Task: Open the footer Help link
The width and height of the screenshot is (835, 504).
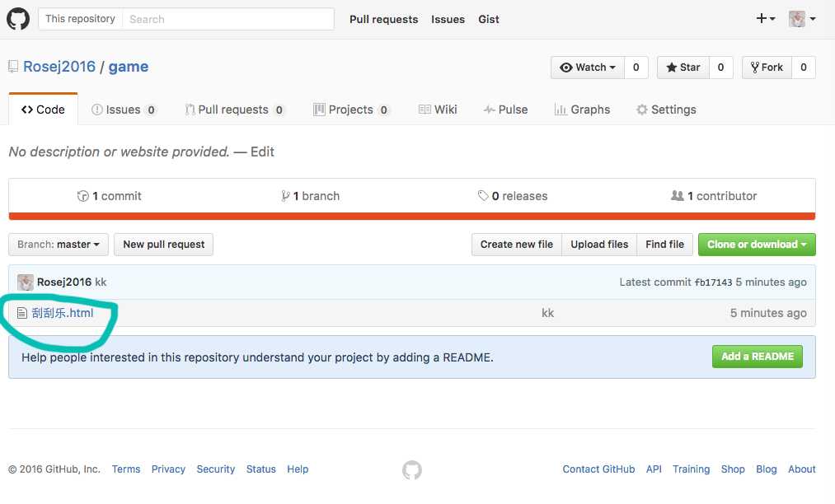Action: pyautogui.click(x=298, y=469)
